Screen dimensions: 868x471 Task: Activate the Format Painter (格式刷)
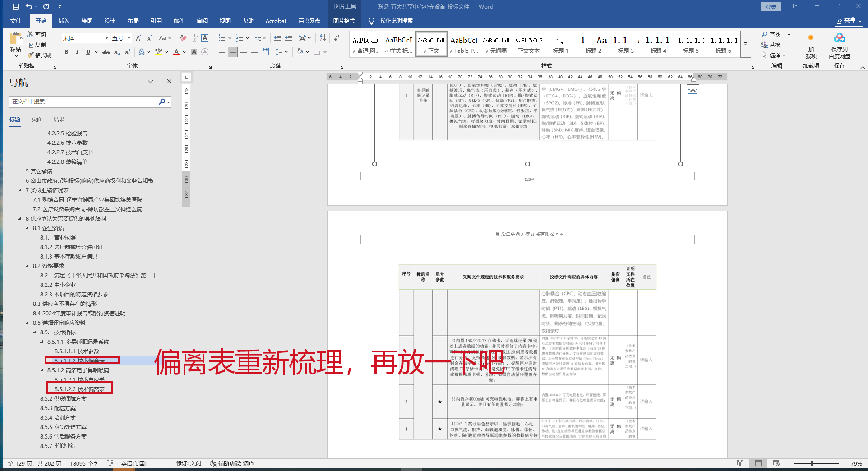39,55
